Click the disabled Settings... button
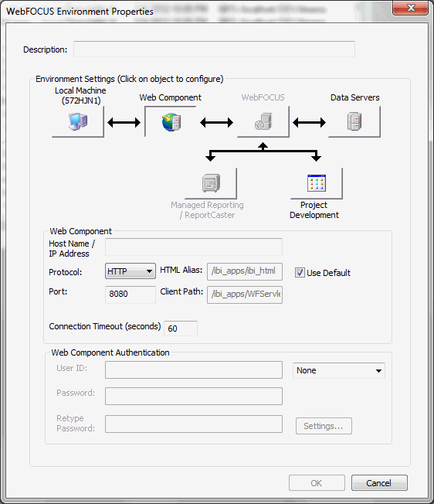The image size is (434, 504). point(324,426)
